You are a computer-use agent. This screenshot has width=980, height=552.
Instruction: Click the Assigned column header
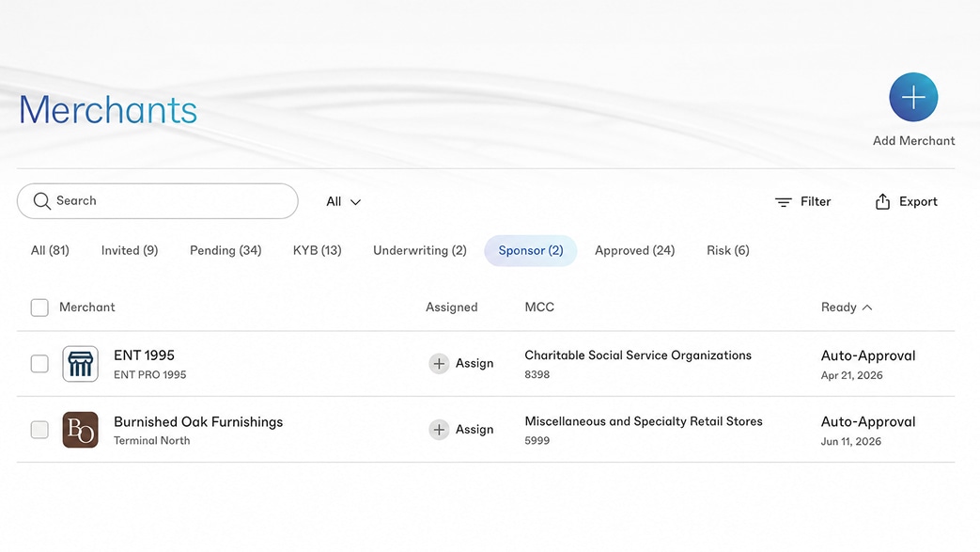pos(451,308)
